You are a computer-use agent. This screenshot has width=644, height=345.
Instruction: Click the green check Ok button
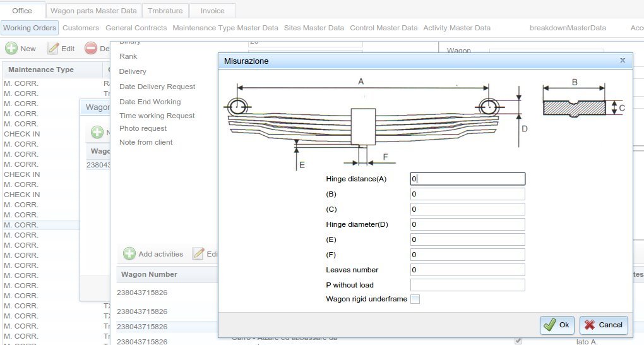556,325
